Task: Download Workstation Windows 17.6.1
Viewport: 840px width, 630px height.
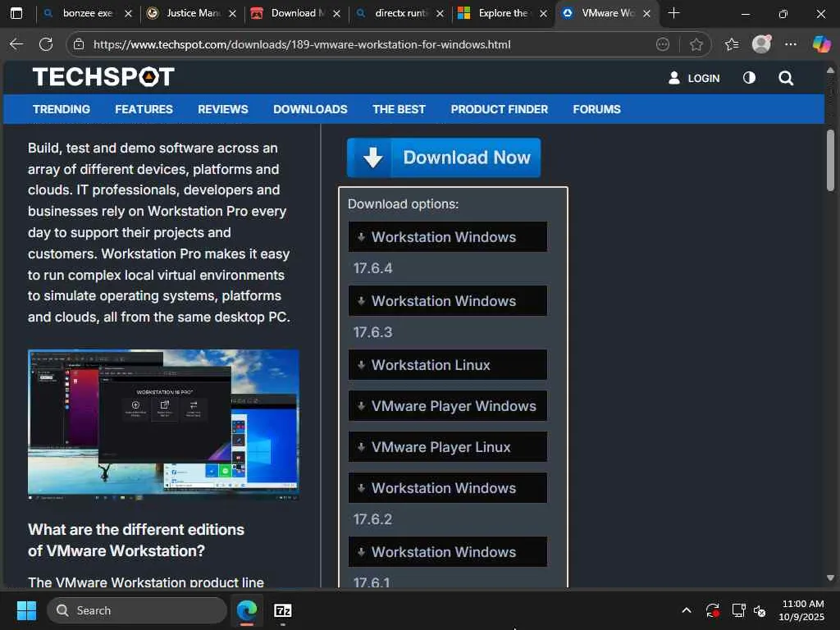Action: (448, 552)
